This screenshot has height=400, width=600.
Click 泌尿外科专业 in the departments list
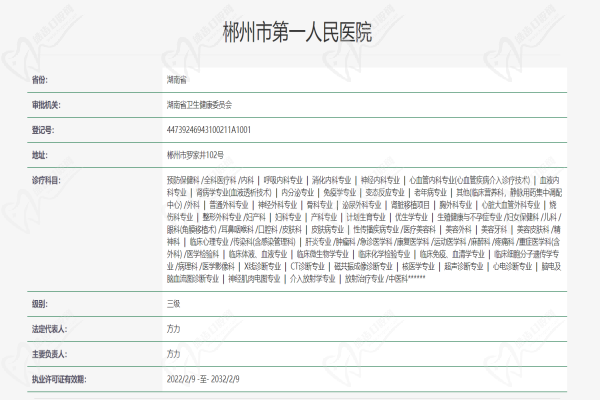[x=362, y=205]
